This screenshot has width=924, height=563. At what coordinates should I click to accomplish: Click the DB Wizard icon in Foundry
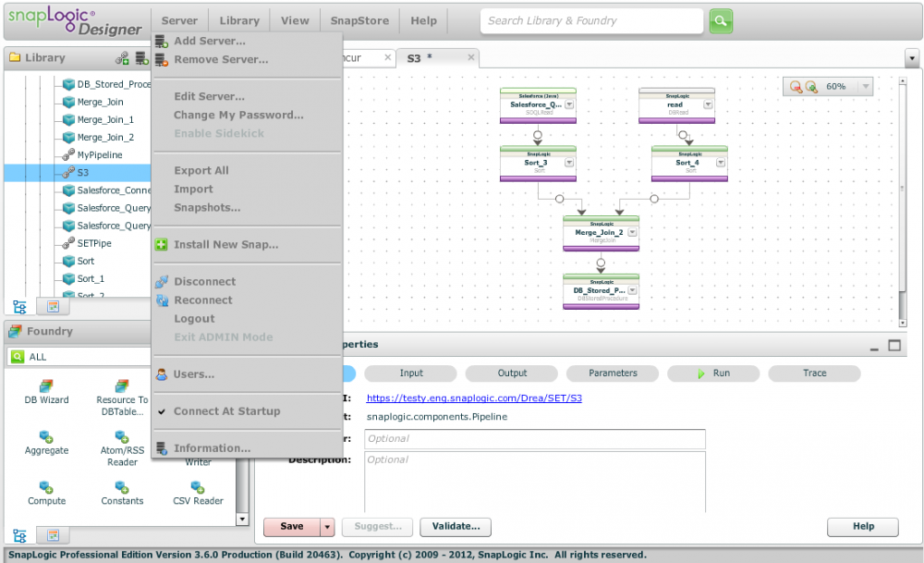pyautogui.click(x=46, y=386)
